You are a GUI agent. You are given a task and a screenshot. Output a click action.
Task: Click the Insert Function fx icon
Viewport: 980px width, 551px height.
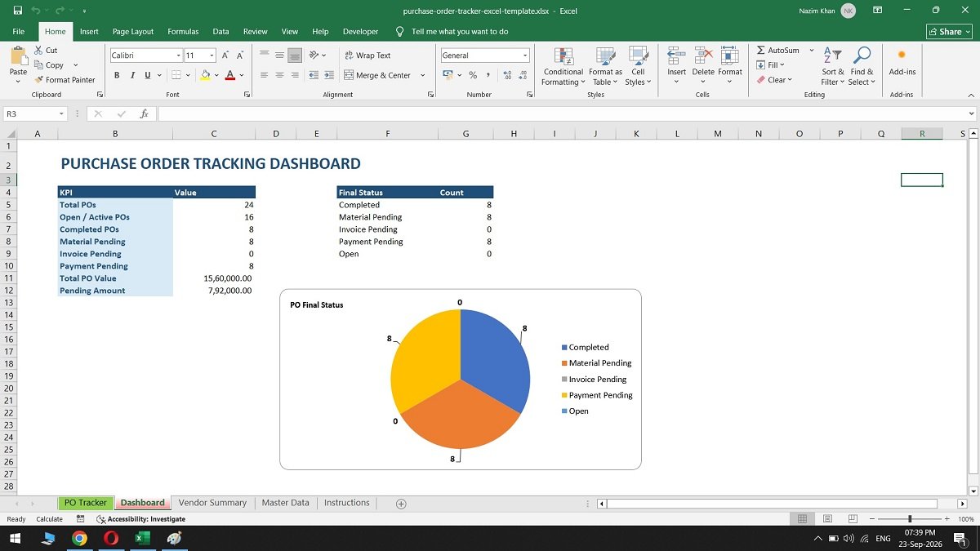coord(144,114)
